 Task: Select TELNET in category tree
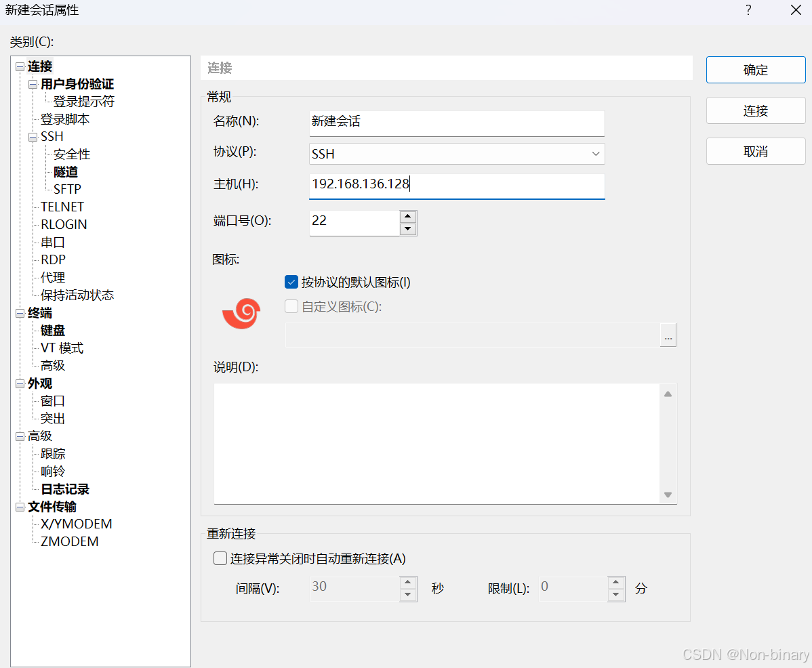[62, 207]
